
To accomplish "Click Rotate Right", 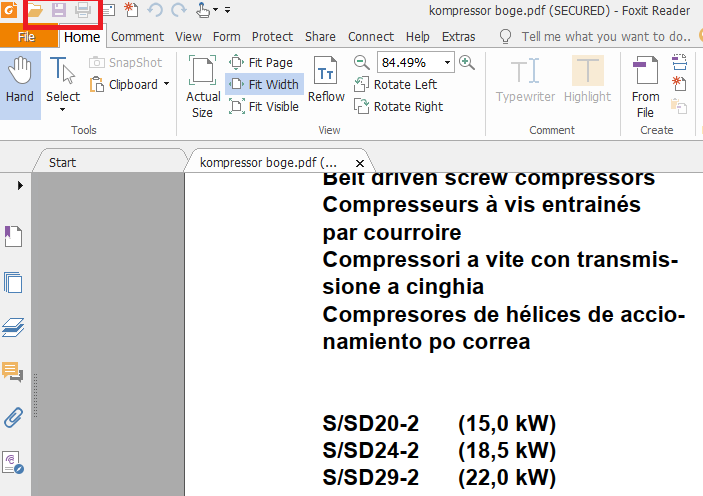I will pyautogui.click(x=399, y=106).
